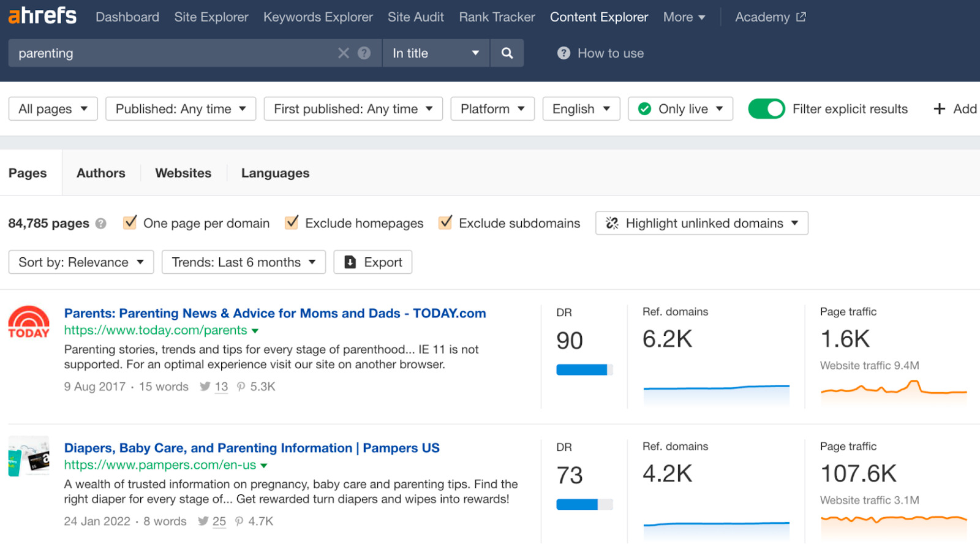Open https://www.today.com/parents URL
The image size is (980, 549).
point(156,330)
